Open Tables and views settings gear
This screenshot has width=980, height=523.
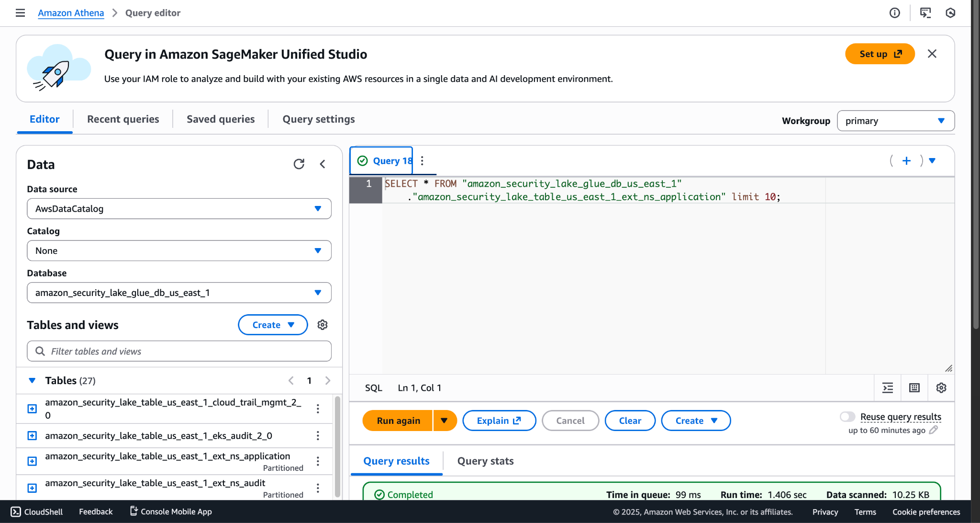coord(323,325)
